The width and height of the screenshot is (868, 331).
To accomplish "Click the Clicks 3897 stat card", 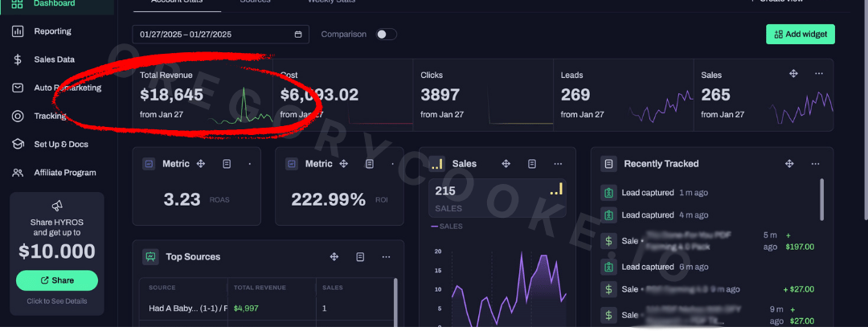I will (483, 96).
